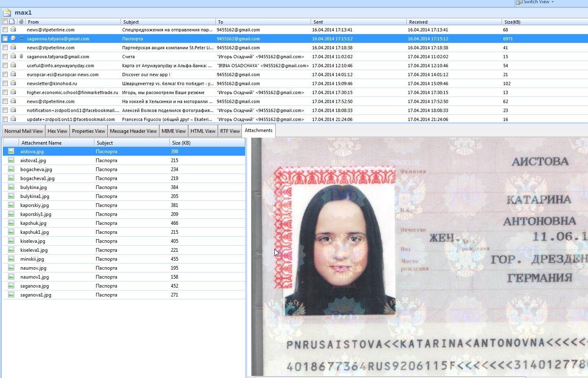Click the image file icon beside kiseleva1.jpg

[11, 250]
